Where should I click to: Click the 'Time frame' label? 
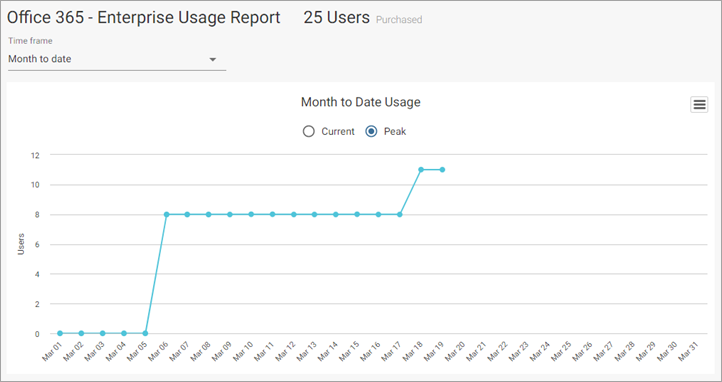pos(30,41)
